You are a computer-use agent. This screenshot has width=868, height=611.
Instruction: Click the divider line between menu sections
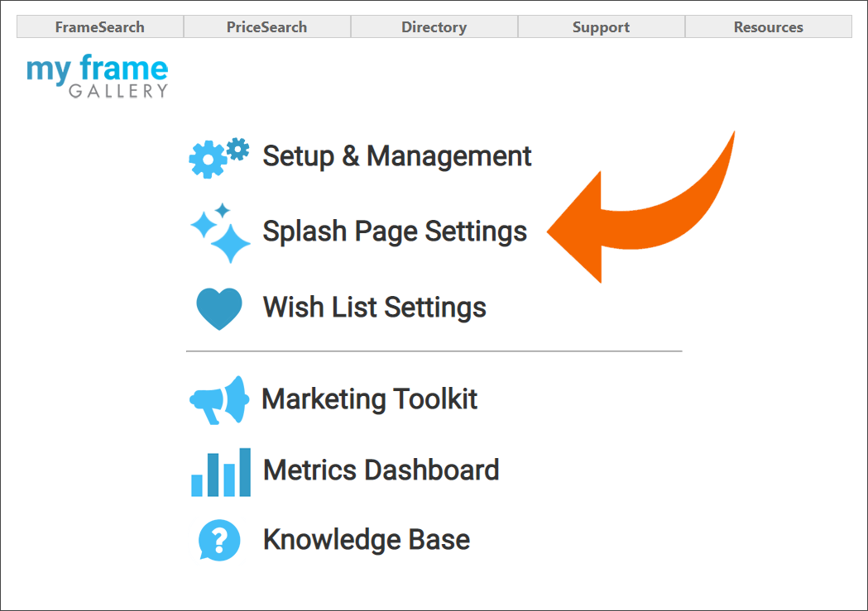coord(434,351)
